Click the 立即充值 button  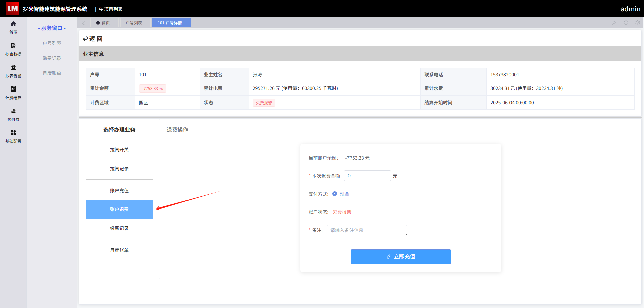(401, 257)
